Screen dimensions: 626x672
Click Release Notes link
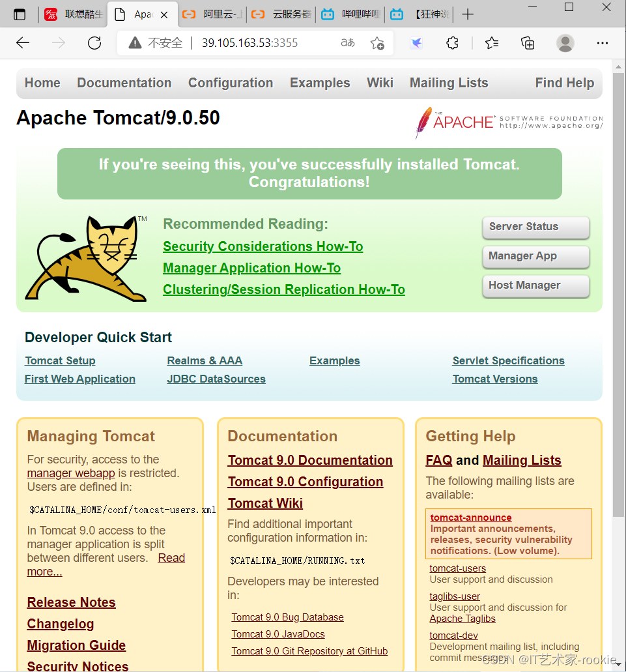pos(71,602)
